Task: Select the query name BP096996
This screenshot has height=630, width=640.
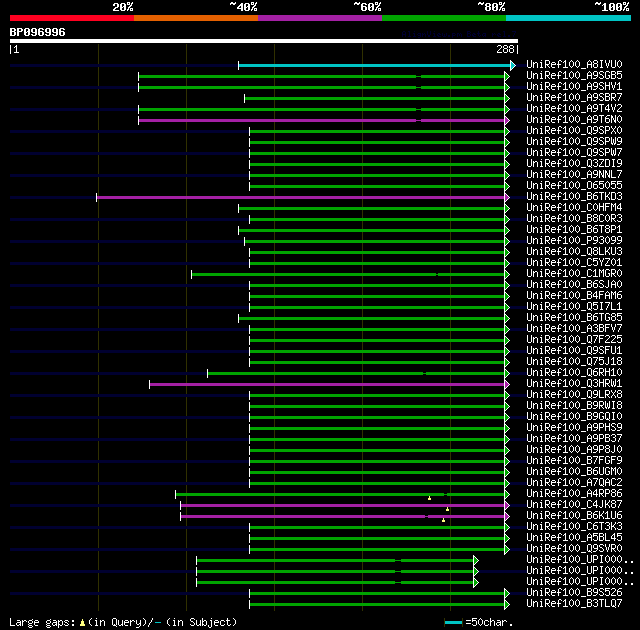Action: (x=37, y=32)
